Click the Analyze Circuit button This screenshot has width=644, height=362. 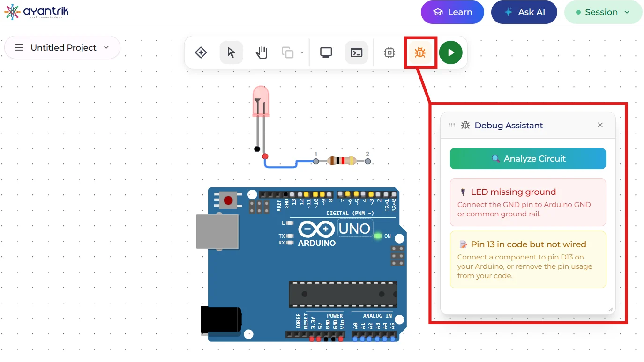click(528, 159)
